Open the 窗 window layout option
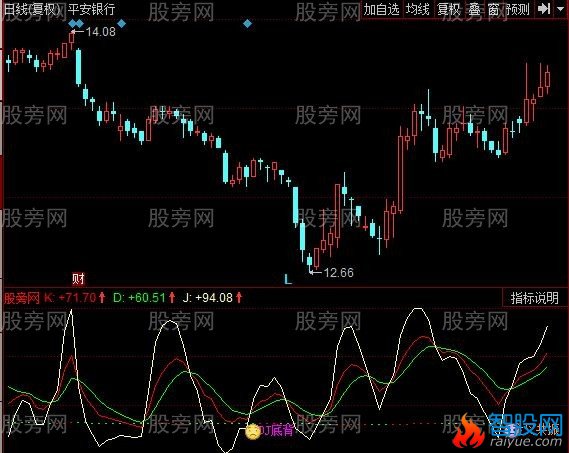569x453 pixels. 494,9
